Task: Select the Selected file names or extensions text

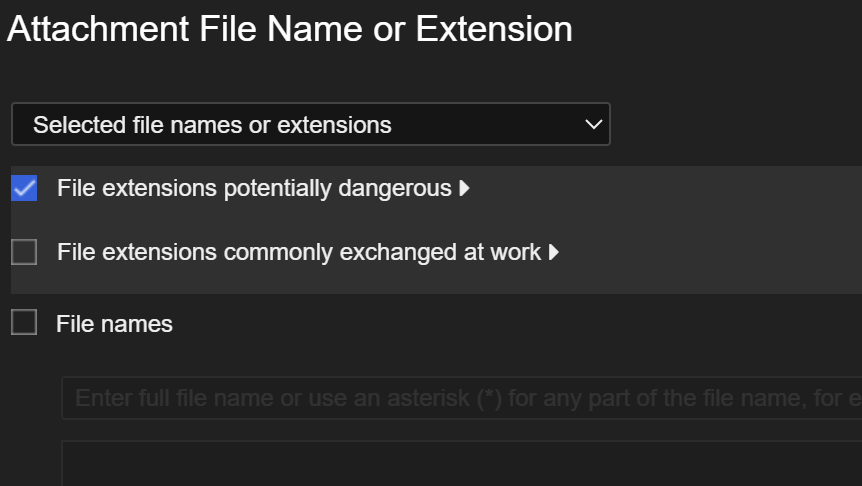Action: coord(212,125)
